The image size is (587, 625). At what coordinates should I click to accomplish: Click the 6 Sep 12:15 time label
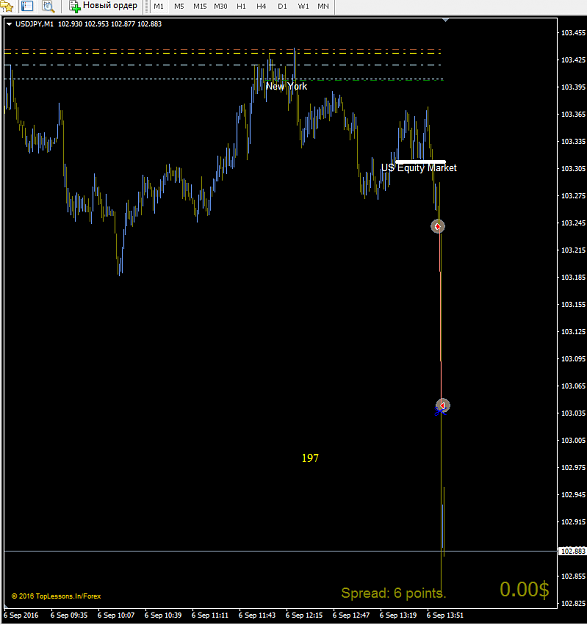click(304, 615)
